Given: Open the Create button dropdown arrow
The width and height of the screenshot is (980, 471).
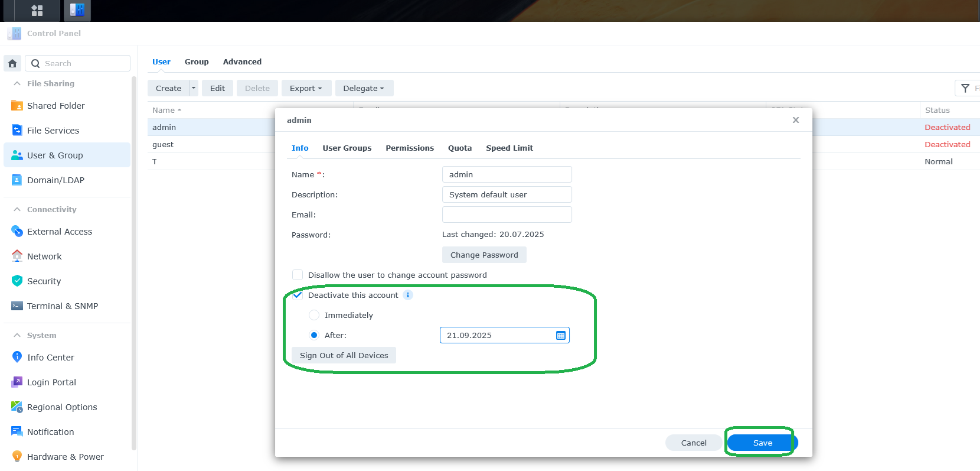Looking at the screenshot, I should (x=194, y=88).
